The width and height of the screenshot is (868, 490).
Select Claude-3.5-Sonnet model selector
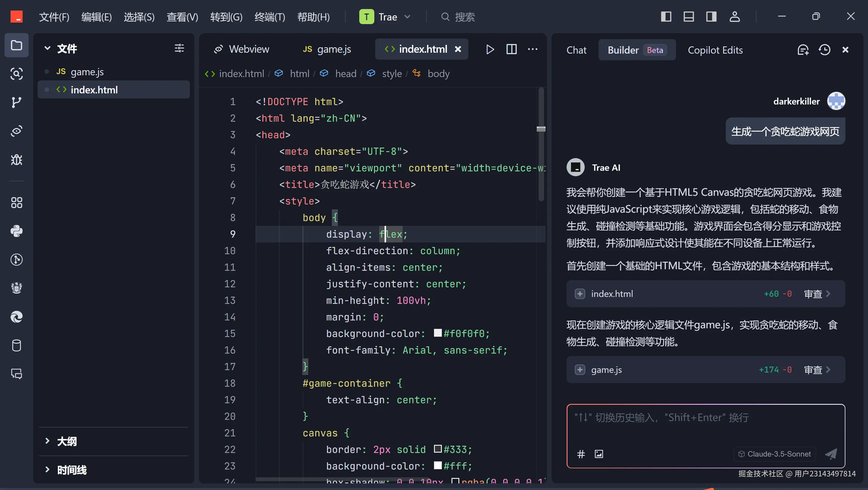point(774,454)
